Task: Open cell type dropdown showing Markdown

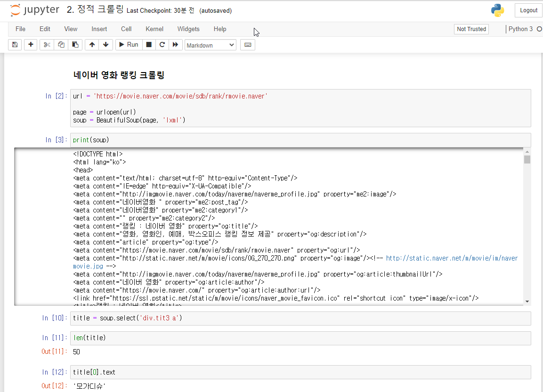Action: click(210, 45)
